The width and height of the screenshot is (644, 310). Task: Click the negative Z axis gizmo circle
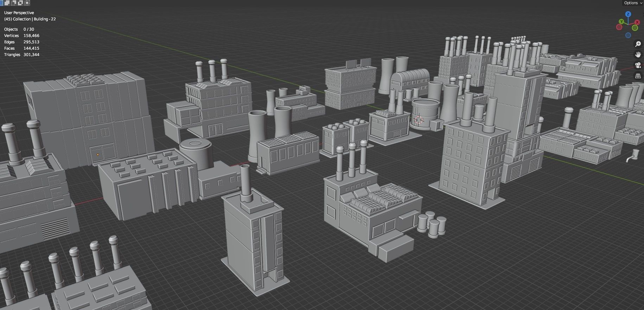(628, 35)
